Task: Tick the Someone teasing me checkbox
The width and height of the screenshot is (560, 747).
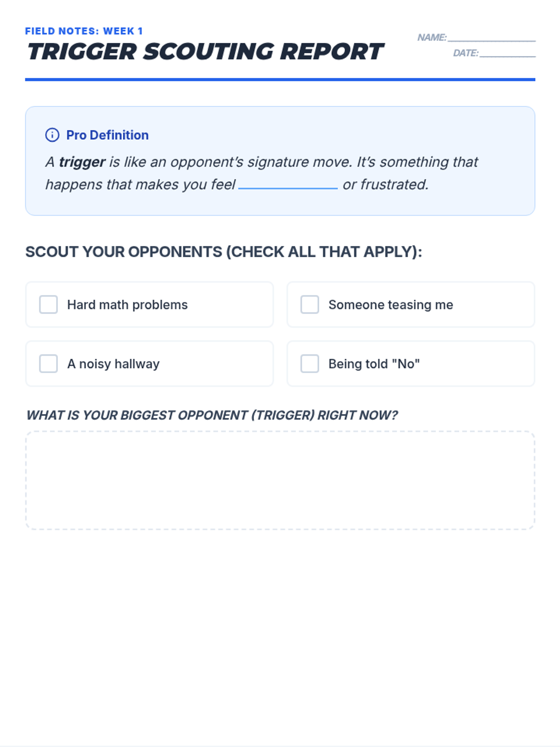Action: (x=310, y=304)
